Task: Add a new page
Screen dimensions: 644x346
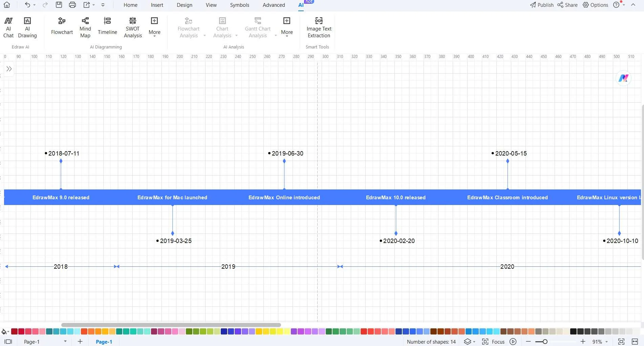Action: (80, 342)
